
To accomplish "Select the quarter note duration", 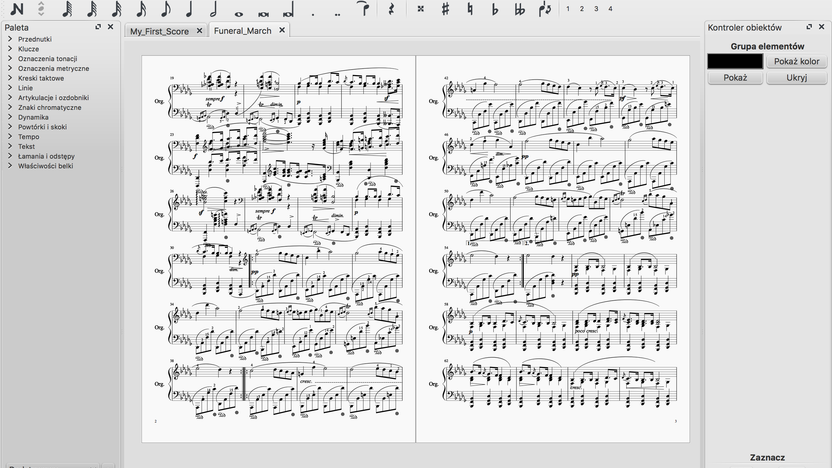I will 189,8.
